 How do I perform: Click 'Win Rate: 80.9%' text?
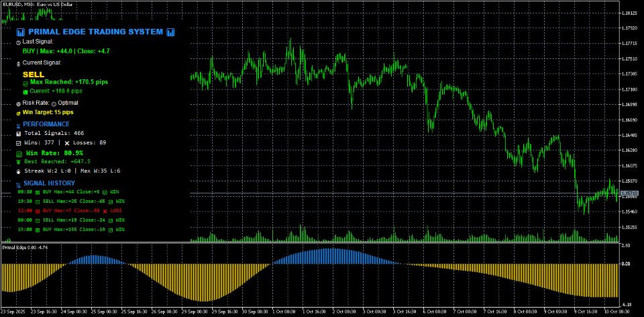54,153
